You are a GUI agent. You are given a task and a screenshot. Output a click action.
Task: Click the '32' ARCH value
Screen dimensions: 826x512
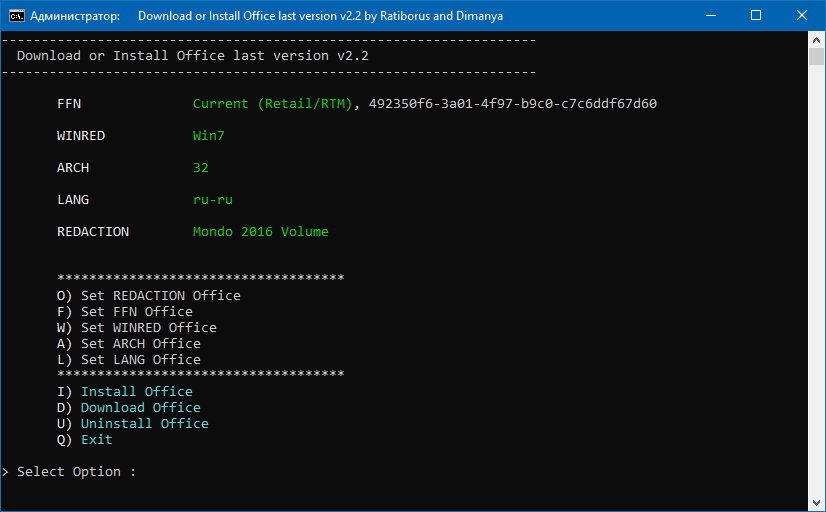pyautogui.click(x=201, y=168)
